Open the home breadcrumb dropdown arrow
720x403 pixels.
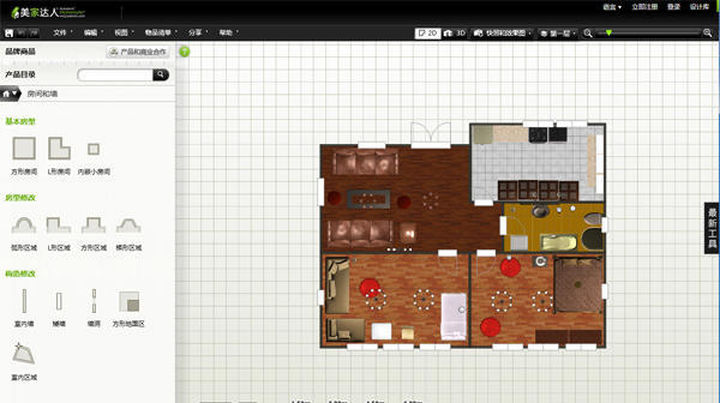(x=15, y=94)
